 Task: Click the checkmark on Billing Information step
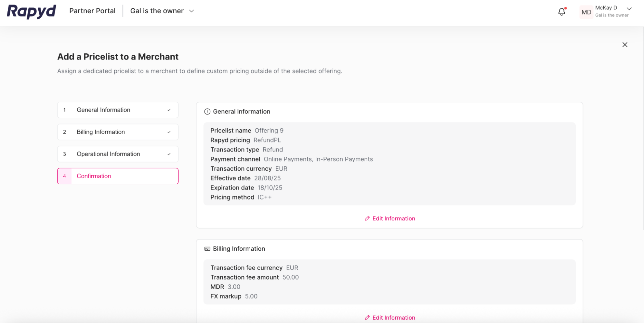pos(168,132)
